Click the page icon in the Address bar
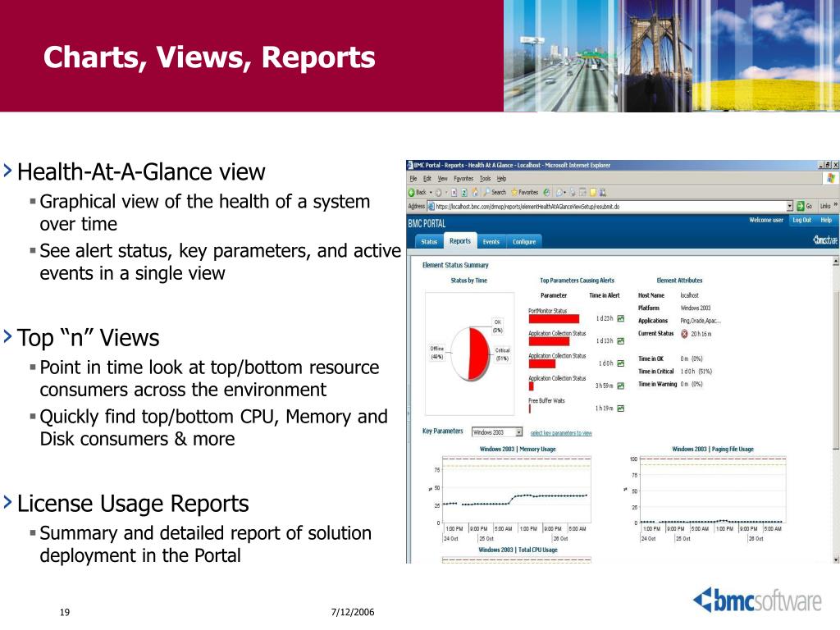 coord(431,206)
